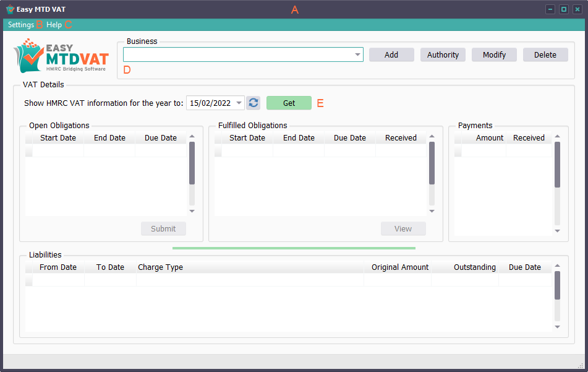Open the year-to date picker dropdown
The image size is (588, 372).
coord(239,103)
